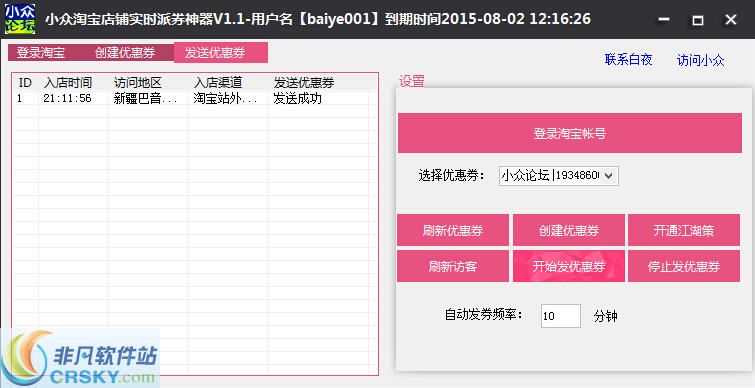Minimize the application window
755x388 pixels.
(x=664, y=20)
